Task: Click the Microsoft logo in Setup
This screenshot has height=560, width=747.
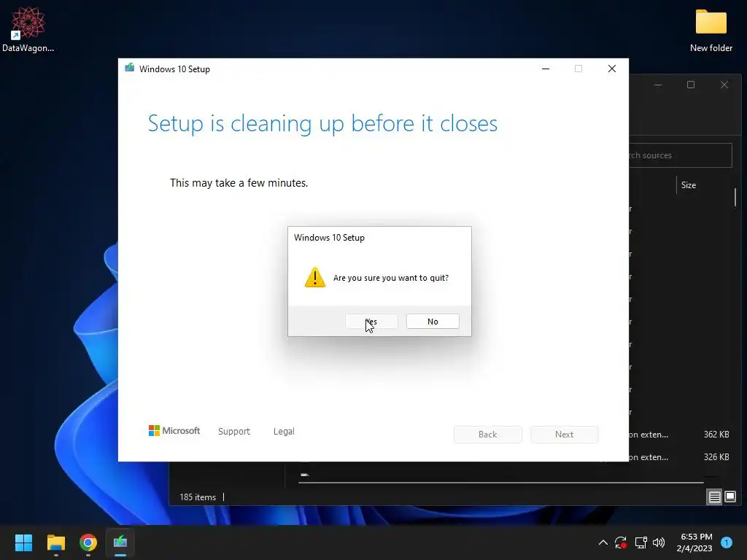Action: point(174,430)
